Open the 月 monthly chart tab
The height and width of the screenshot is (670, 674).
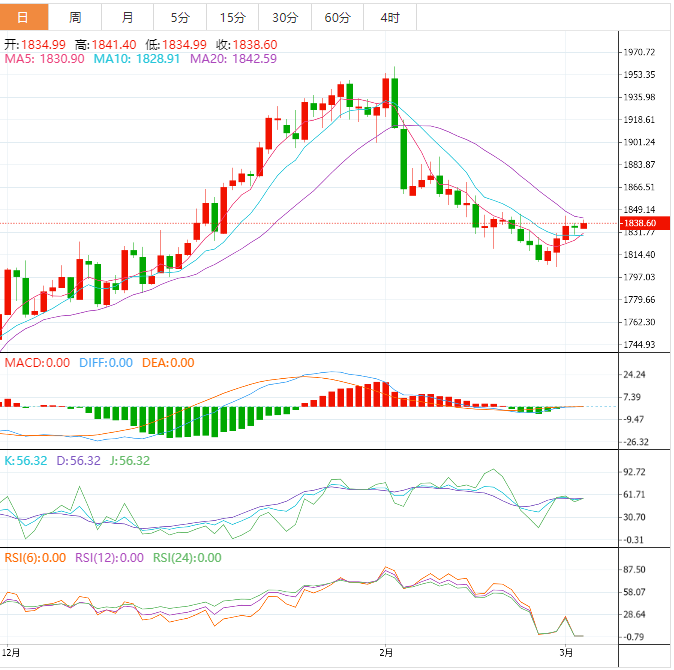127,17
